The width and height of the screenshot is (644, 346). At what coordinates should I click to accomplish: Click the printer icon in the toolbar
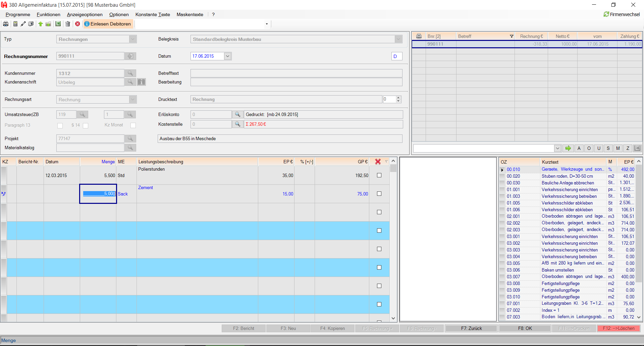[x=6, y=24]
